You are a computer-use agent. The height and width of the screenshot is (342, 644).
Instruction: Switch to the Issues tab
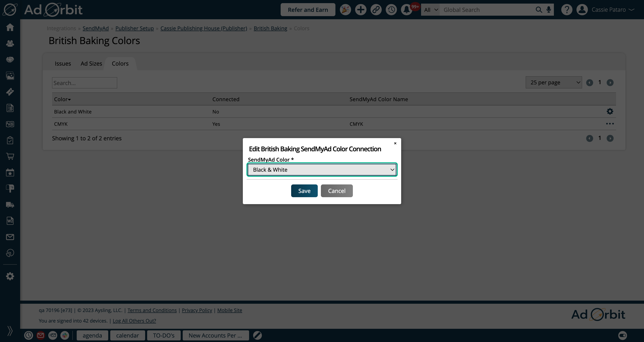point(63,64)
